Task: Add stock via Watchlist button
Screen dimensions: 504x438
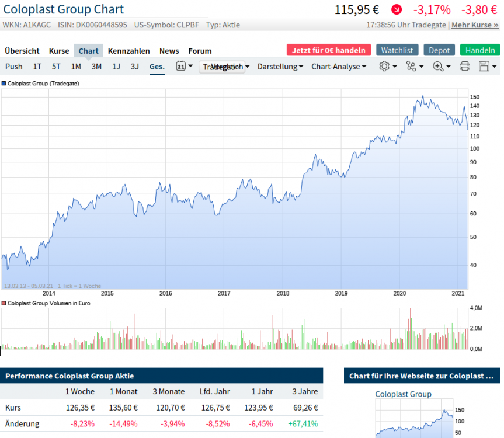Action: coord(397,50)
